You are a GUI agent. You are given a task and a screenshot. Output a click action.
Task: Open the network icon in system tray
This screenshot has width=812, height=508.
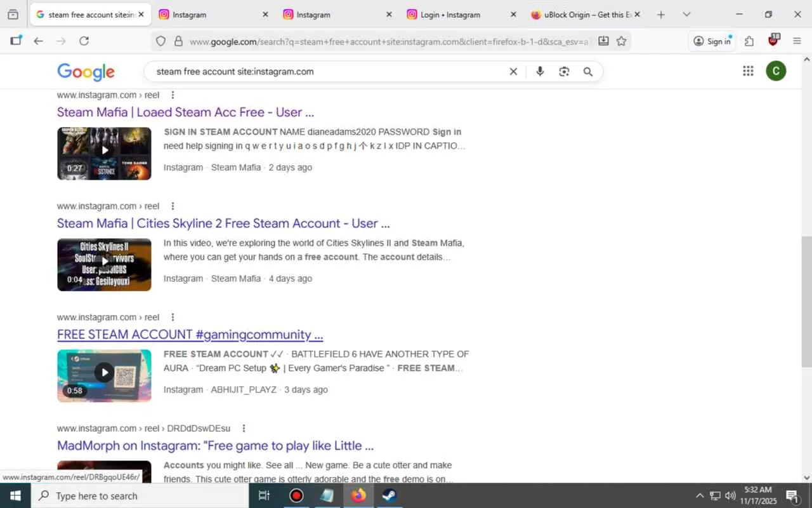pos(715,496)
